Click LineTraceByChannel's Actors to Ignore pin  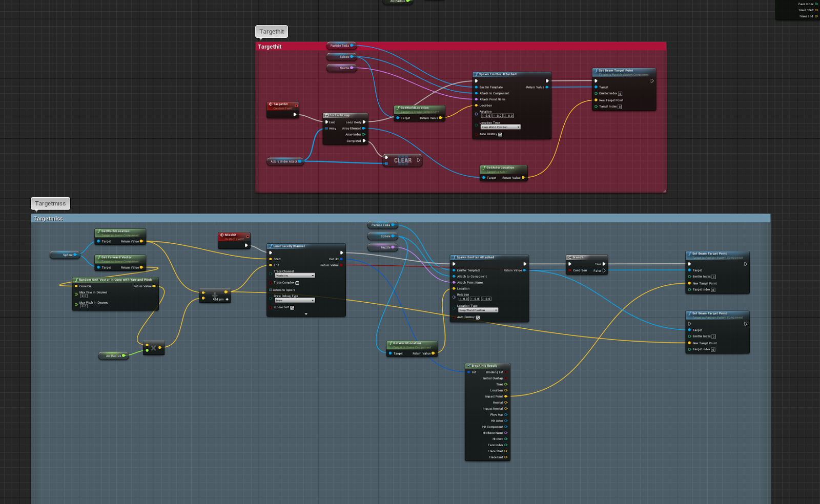(x=271, y=290)
